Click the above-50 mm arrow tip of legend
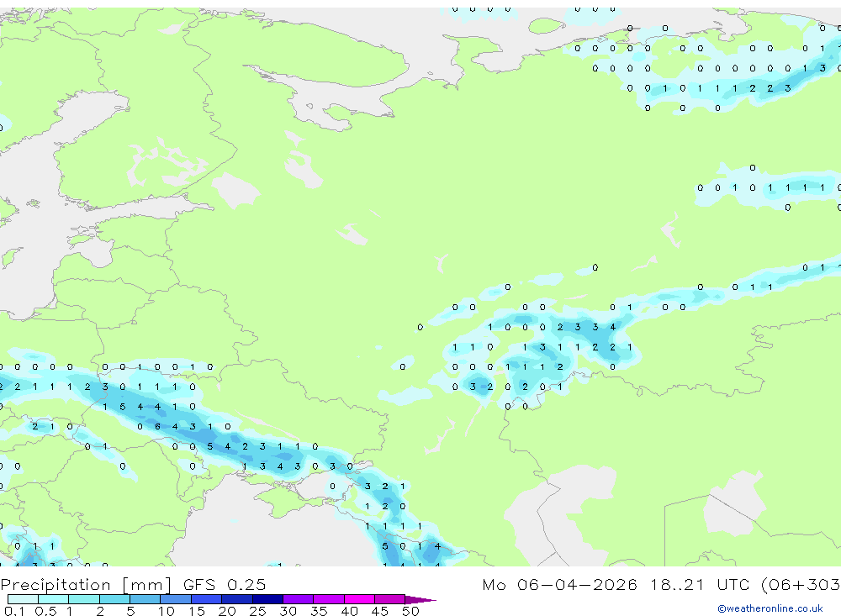The width and height of the screenshot is (841, 616). 420,599
